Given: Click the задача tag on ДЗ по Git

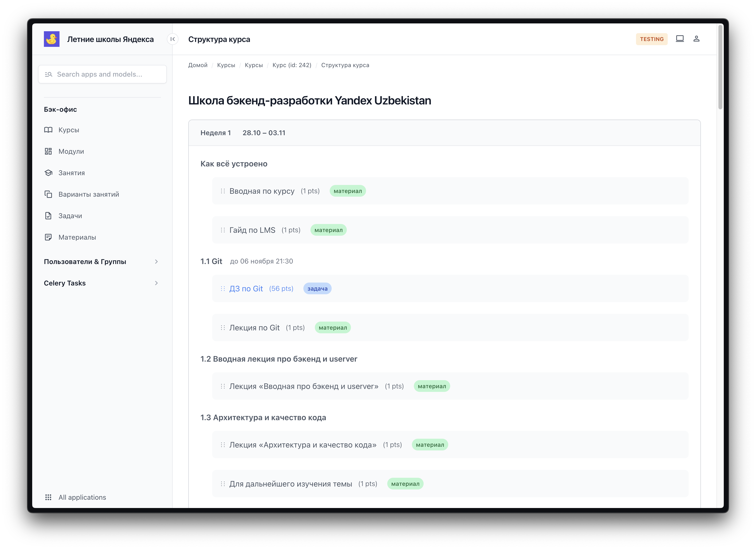Looking at the screenshot, I should (317, 288).
